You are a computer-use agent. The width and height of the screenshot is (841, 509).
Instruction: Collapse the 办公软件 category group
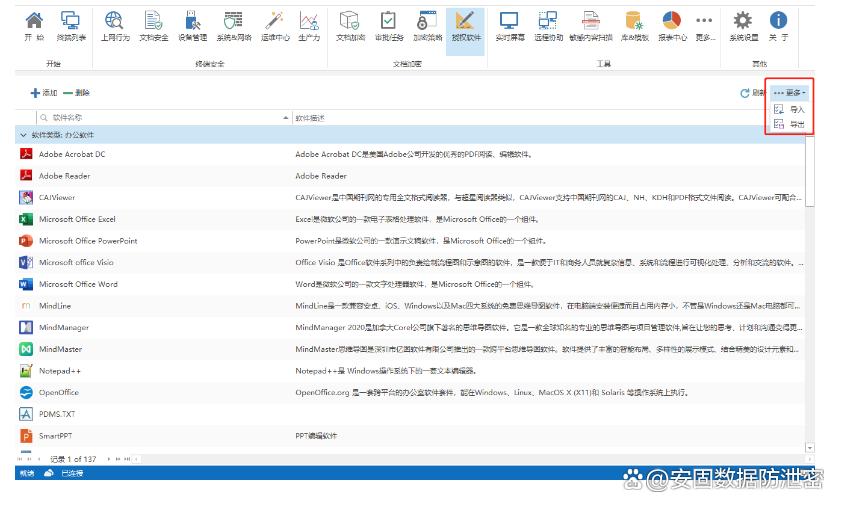[x=23, y=135]
